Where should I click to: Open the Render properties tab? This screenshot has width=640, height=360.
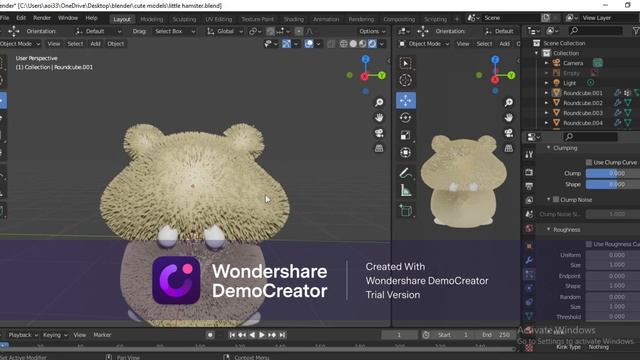pos(529,172)
